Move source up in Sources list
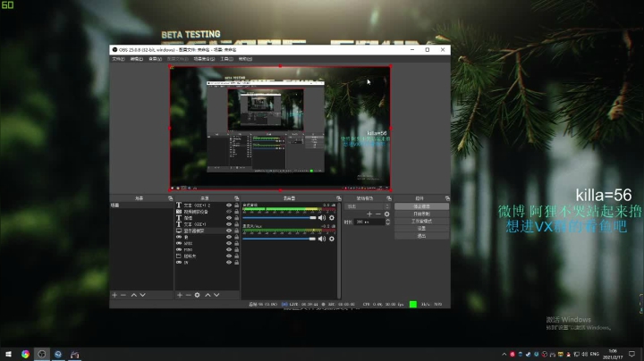This screenshot has height=361, width=644. click(x=208, y=295)
